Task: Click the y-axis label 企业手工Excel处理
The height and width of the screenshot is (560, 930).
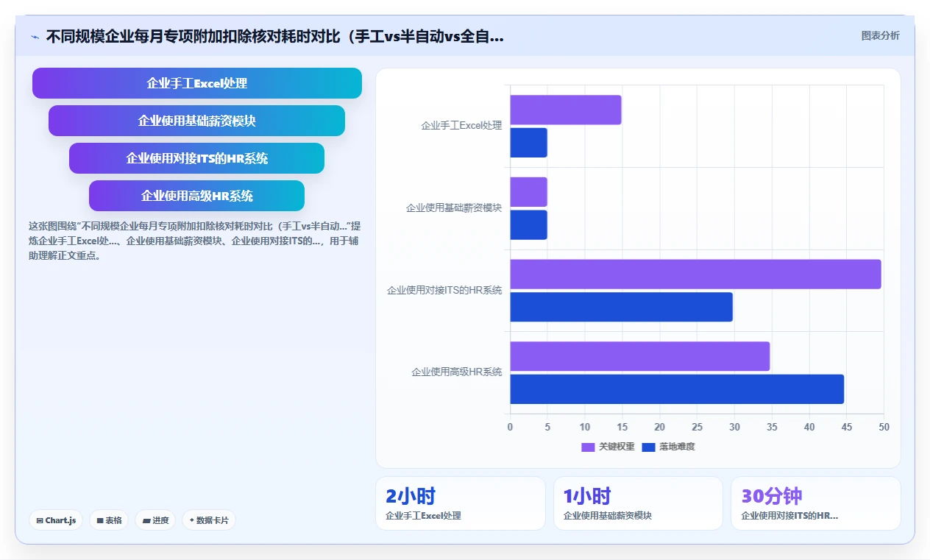Action: (461, 126)
